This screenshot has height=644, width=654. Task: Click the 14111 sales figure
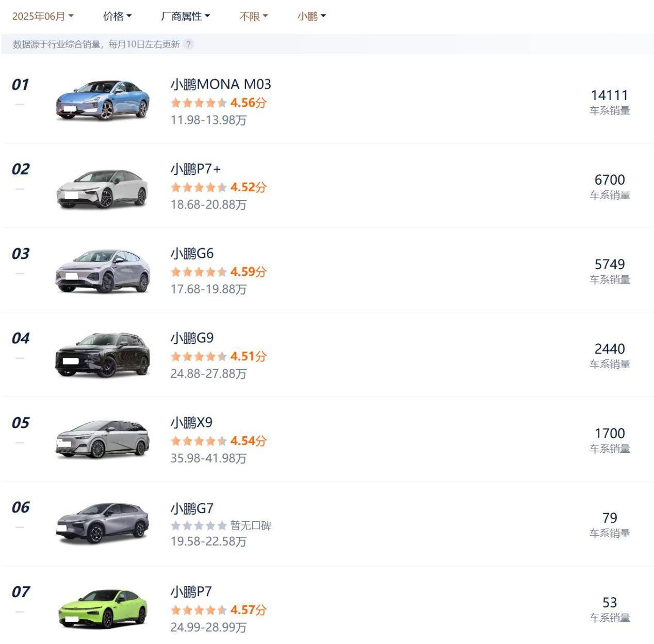[x=609, y=95]
